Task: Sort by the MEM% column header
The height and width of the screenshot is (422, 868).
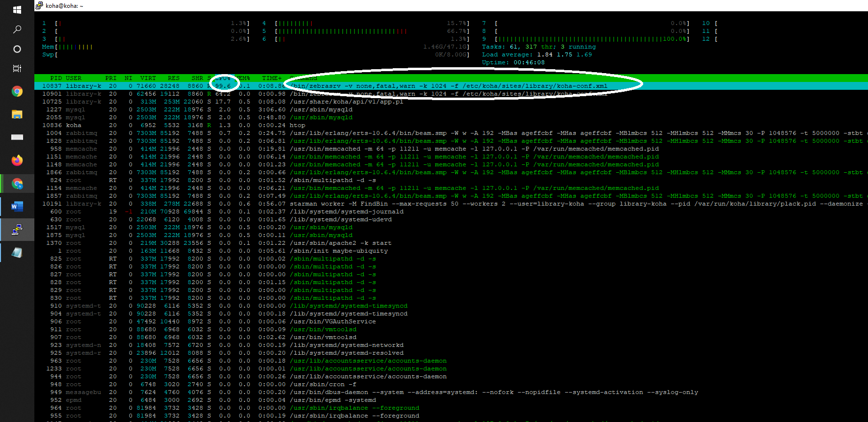Action: [x=243, y=78]
